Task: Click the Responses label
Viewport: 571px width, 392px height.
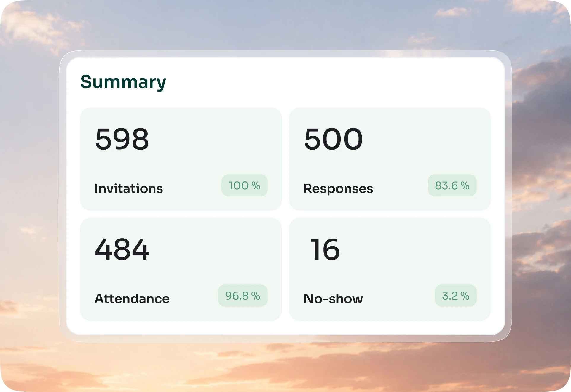Action: point(338,189)
